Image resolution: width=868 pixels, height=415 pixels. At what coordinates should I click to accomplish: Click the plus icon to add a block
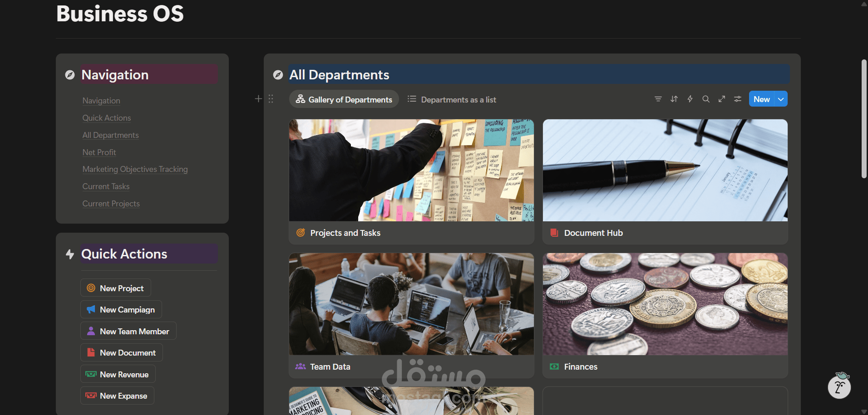click(x=258, y=98)
